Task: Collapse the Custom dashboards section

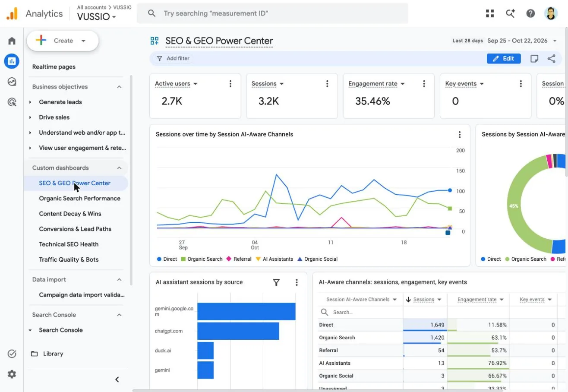Action: [x=119, y=168]
